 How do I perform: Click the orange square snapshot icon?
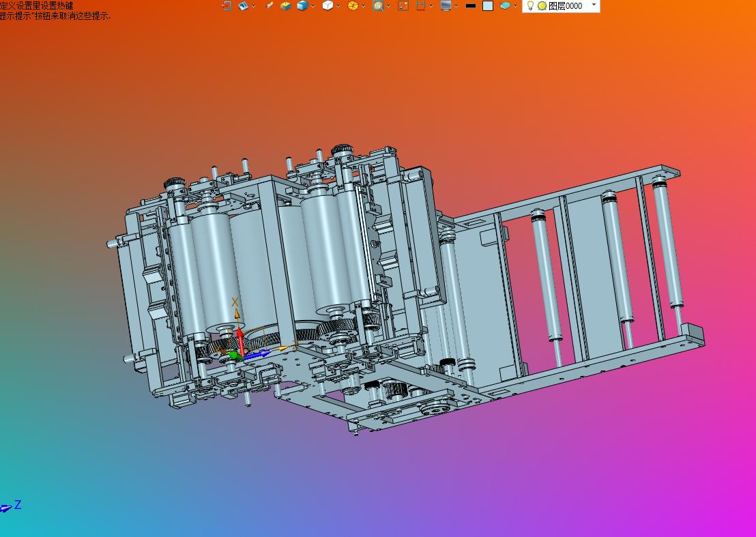click(403, 5)
